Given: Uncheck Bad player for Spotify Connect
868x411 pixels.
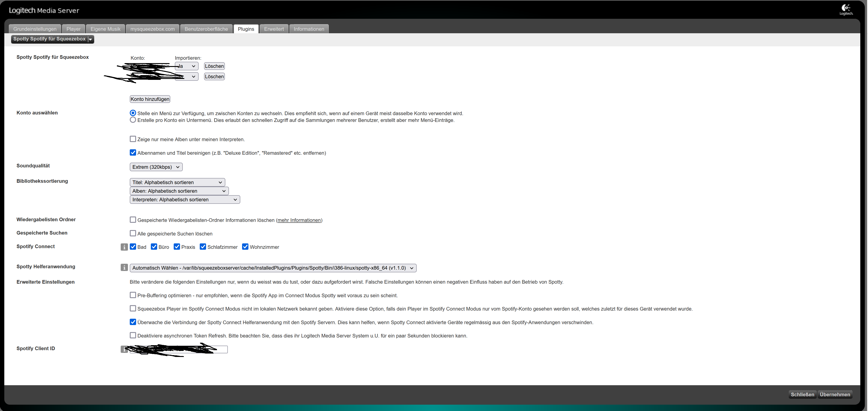Looking at the screenshot, I should click(x=133, y=247).
